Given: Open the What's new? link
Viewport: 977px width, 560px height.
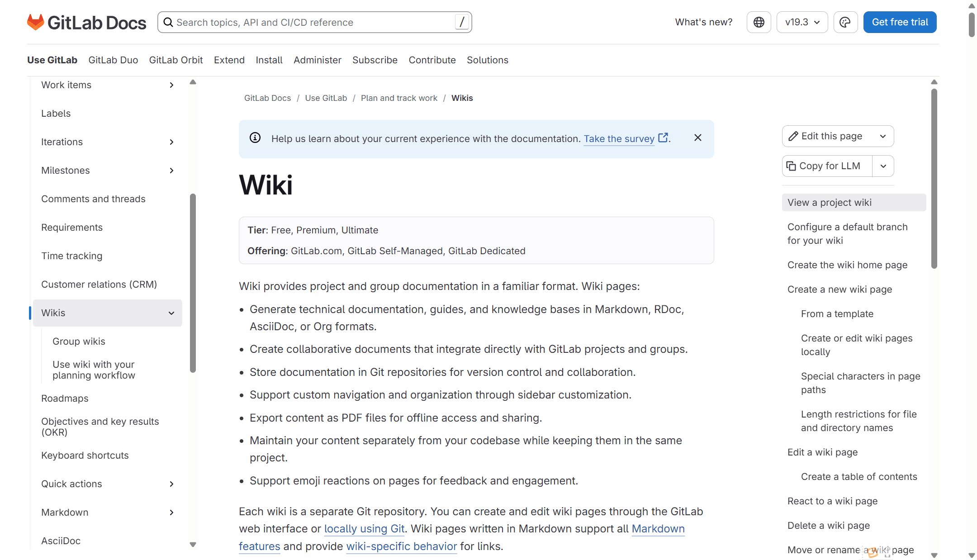Looking at the screenshot, I should (704, 22).
